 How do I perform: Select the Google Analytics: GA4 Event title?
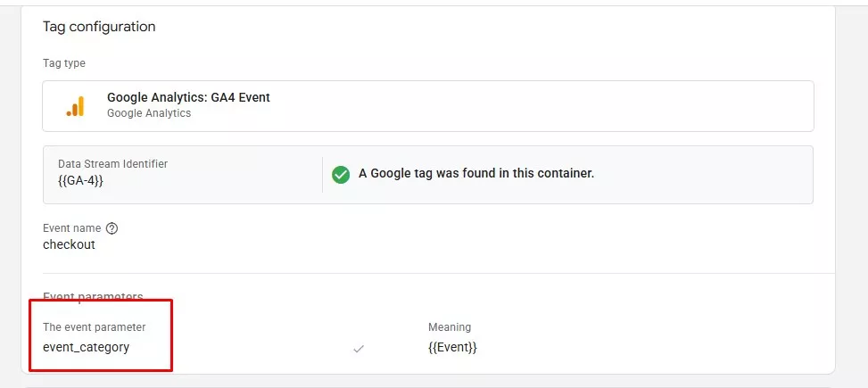click(x=188, y=98)
